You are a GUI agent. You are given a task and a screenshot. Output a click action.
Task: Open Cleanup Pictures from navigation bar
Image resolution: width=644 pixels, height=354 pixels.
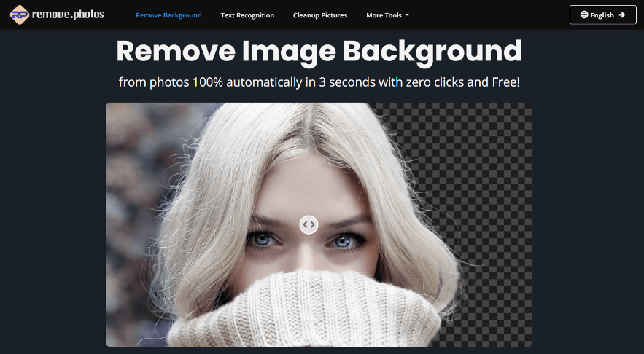[x=320, y=15]
